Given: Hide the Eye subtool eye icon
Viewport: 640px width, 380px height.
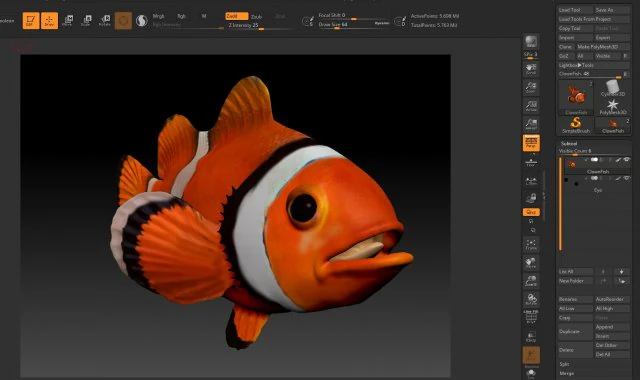Looking at the screenshot, I should [x=627, y=178].
